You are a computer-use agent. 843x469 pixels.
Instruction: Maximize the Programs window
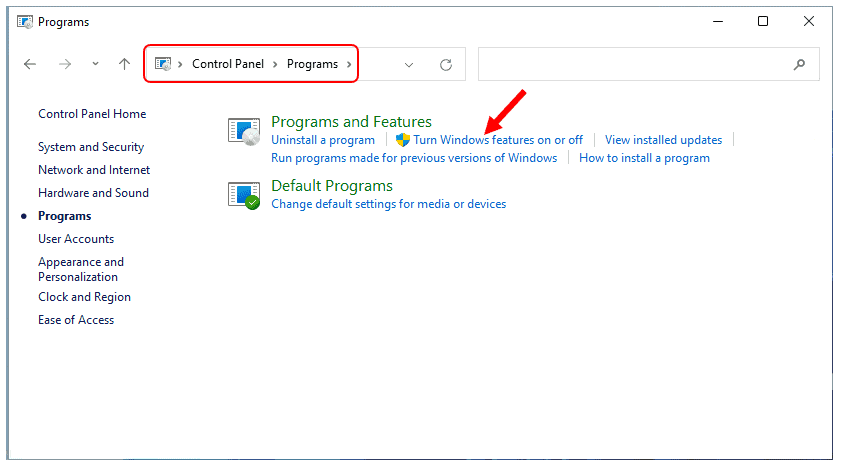click(x=763, y=22)
